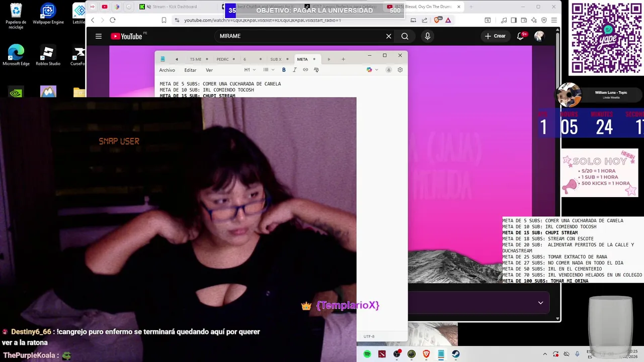Toggle bold formatting in Notepad
644x362 pixels.
(x=284, y=70)
